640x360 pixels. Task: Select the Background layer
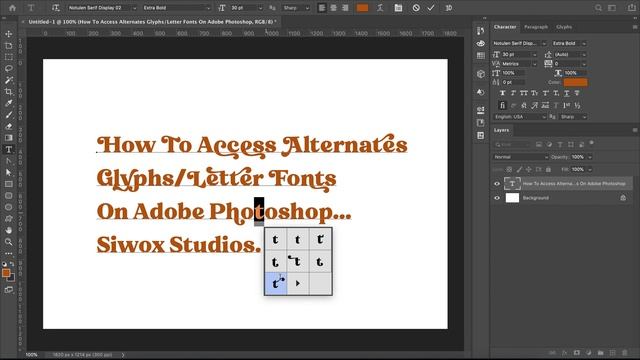562,198
